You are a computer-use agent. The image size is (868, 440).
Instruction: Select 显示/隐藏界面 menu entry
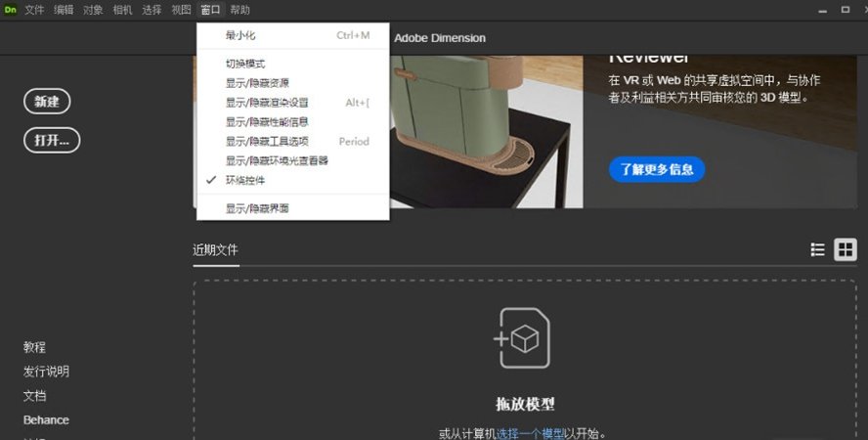(x=293, y=208)
